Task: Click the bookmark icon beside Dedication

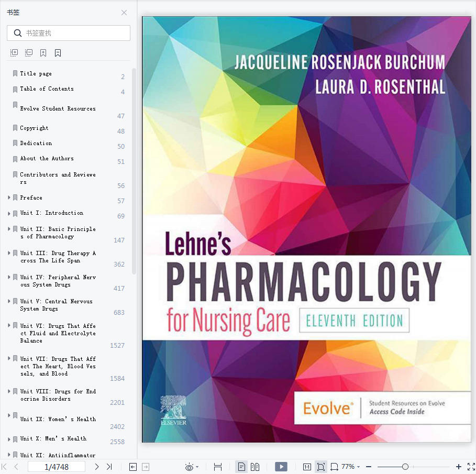Action: click(x=15, y=143)
